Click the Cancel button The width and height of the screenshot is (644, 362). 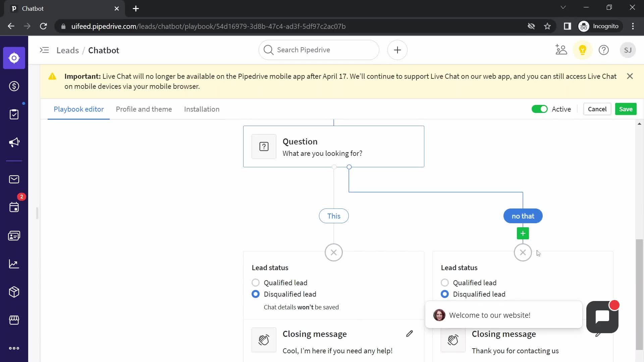[x=597, y=109]
